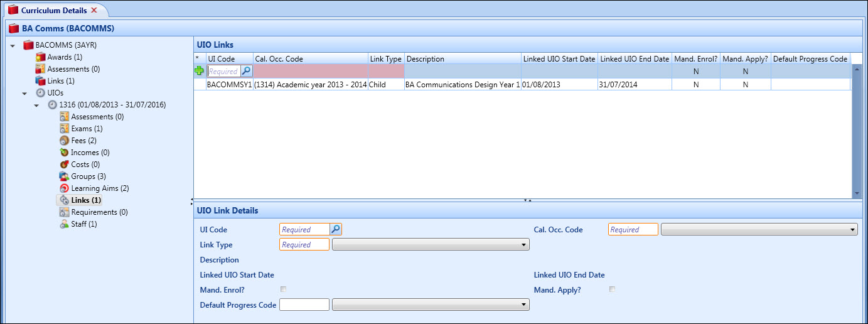The width and height of the screenshot is (868, 324).
Task: Click the Costs (0) icon
Action: [x=64, y=165]
